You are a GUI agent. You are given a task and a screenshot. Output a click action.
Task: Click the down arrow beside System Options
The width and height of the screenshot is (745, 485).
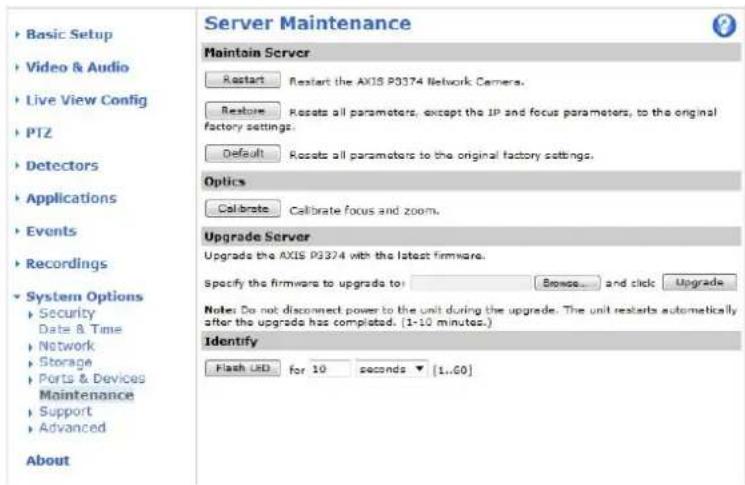click(x=17, y=297)
